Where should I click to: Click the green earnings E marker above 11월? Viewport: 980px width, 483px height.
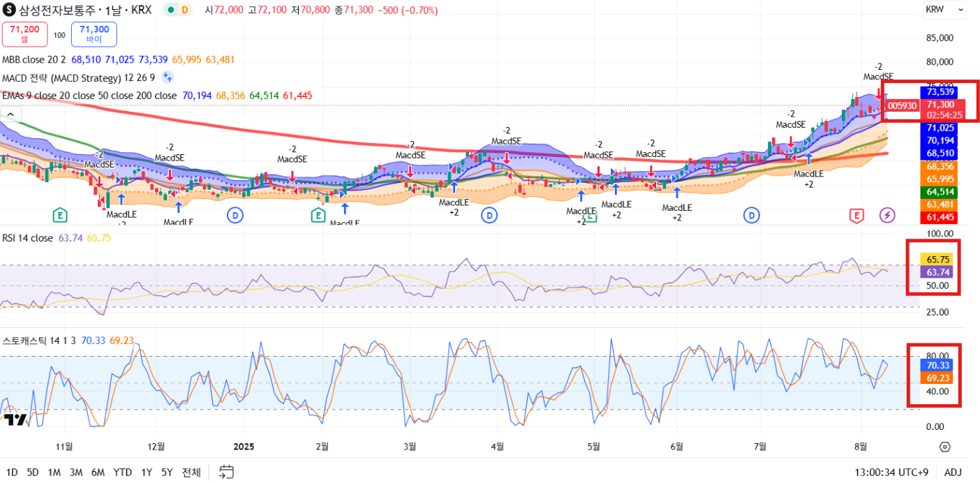[60, 215]
